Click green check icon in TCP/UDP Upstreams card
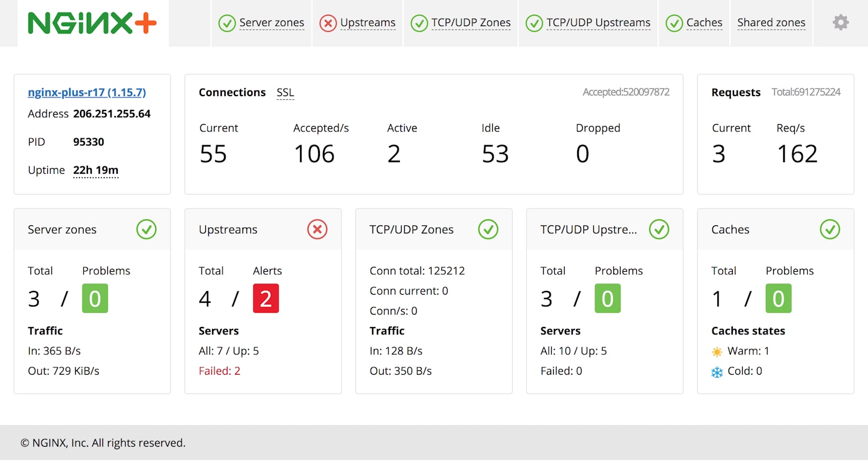This screenshot has width=868, height=461. 659,230
